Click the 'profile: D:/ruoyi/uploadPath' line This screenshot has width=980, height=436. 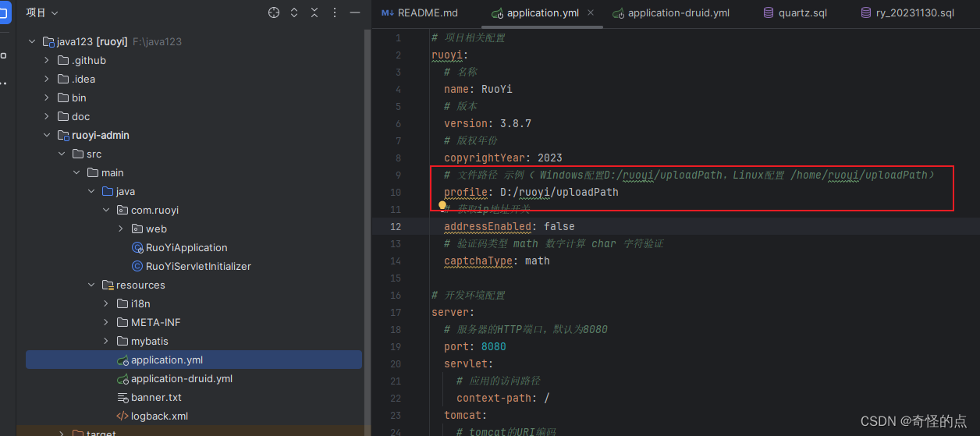[x=531, y=192]
